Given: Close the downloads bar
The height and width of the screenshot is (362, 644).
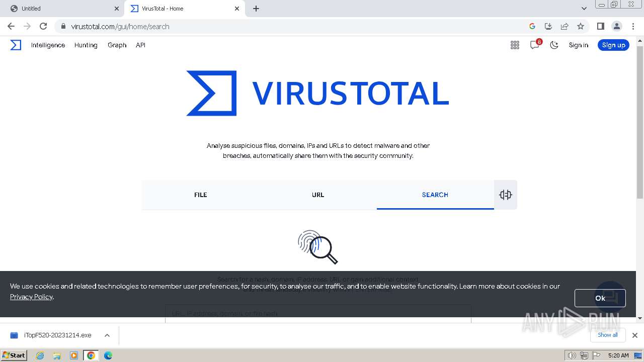Looking at the screenshot, I should click(x=635, y=335).
